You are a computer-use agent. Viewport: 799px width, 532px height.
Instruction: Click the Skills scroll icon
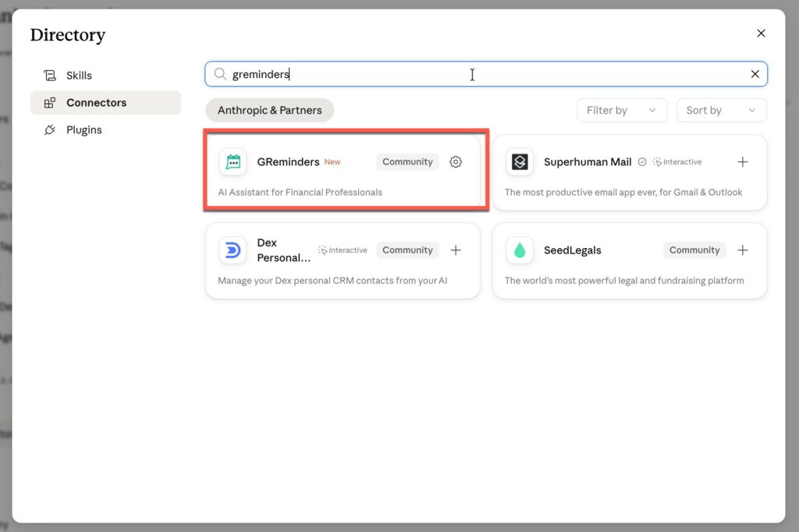pos(50,76)
